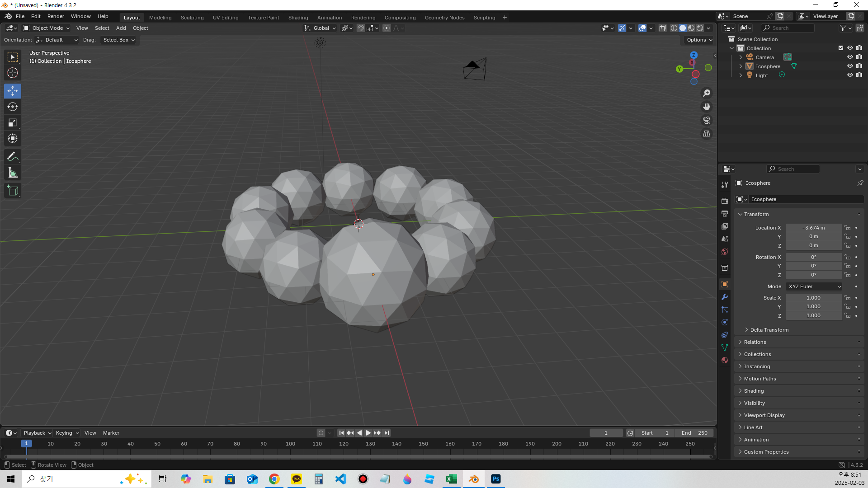Switch perspective/orthographic grid icon
The width and height of the screenshot is (868, 488).
click(x=707, y=134)
